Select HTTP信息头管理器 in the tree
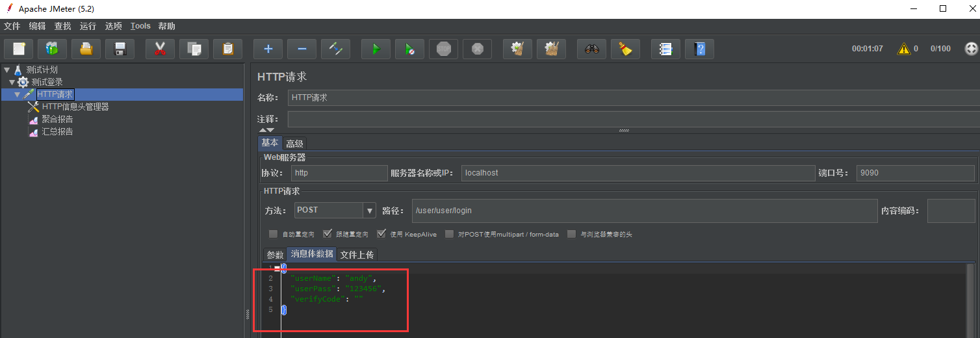Viewport: 980px width, 338px height. pyautogui.click(x=75, y=107)
